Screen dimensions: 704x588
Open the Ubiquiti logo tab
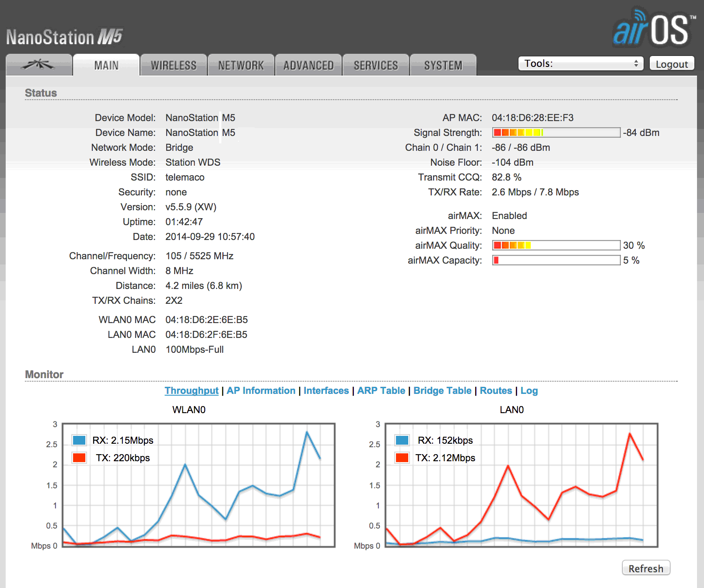click(39, 65)
